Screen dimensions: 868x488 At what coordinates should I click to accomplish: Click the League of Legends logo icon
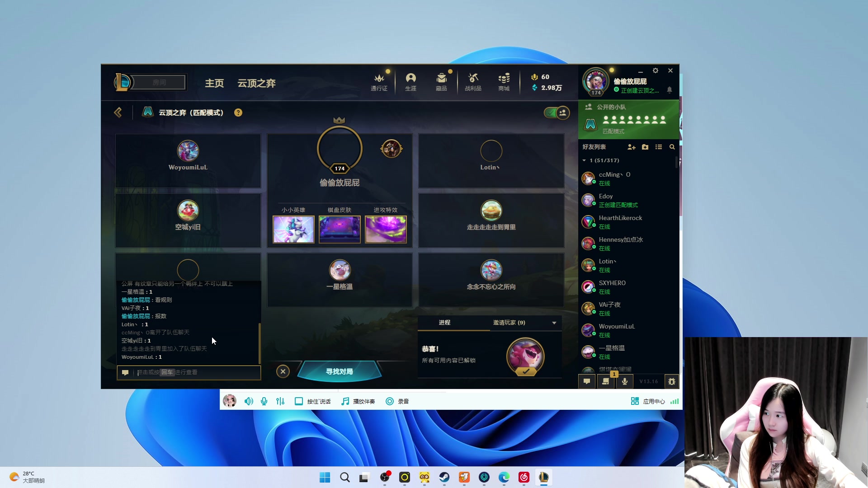[x=123, y=82]
